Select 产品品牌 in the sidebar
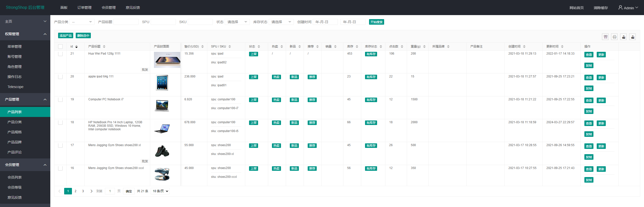This screenshot has width=644, height=207. point(25,142)
